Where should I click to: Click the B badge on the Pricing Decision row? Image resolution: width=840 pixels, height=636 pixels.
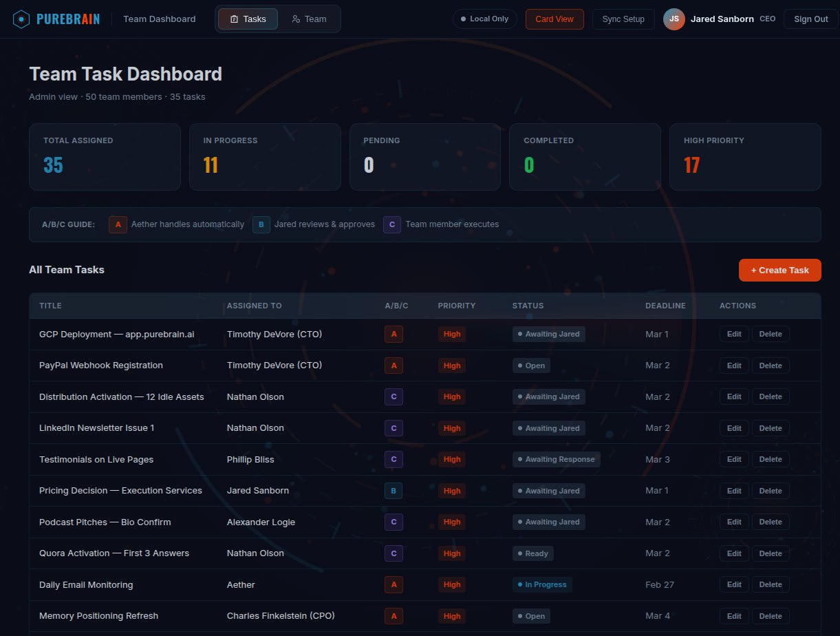click(x=394, y=491)
